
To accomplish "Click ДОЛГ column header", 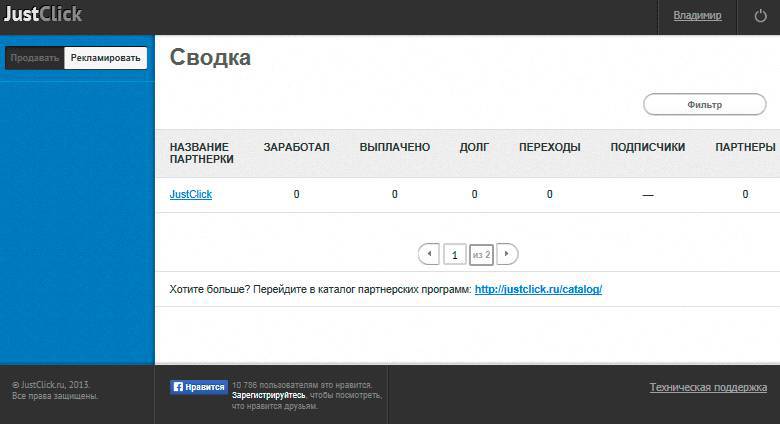I will tap(474, 147).
